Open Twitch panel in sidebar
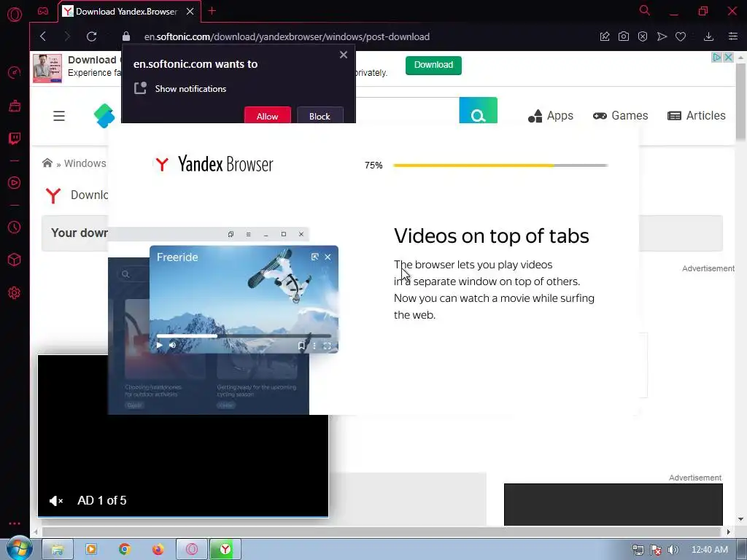Viewport: 747px width, 560px height. point(15,138)
